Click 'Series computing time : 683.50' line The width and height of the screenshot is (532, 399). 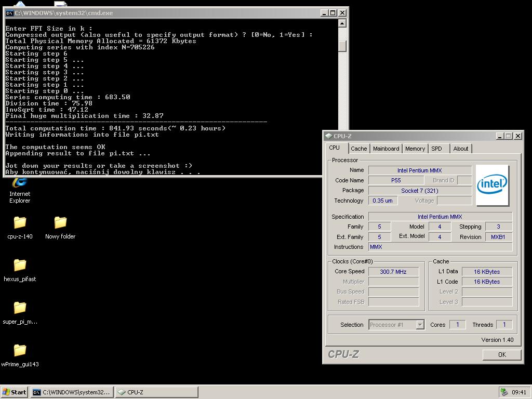[x=68, y=97]
